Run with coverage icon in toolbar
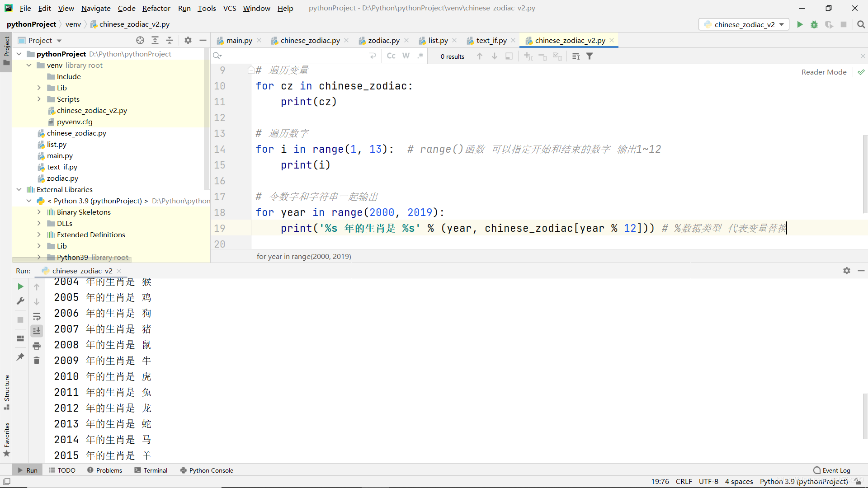Screen dimensions: 868x488 pos(829,24)
